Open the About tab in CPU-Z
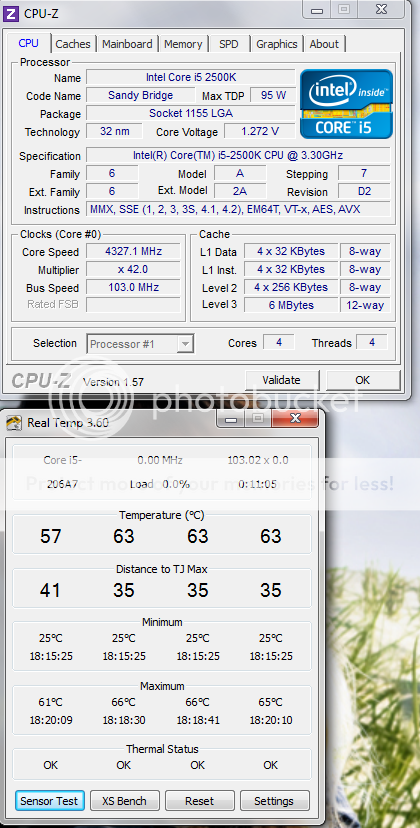Viewport: 420px width, 828px height. tap(324, 44)
